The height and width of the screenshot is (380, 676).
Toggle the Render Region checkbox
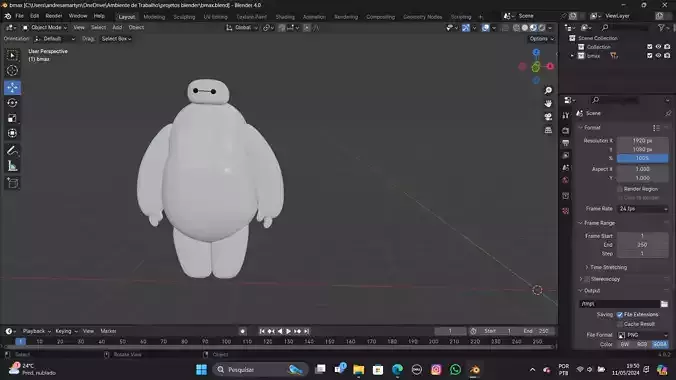click(620, 189)
